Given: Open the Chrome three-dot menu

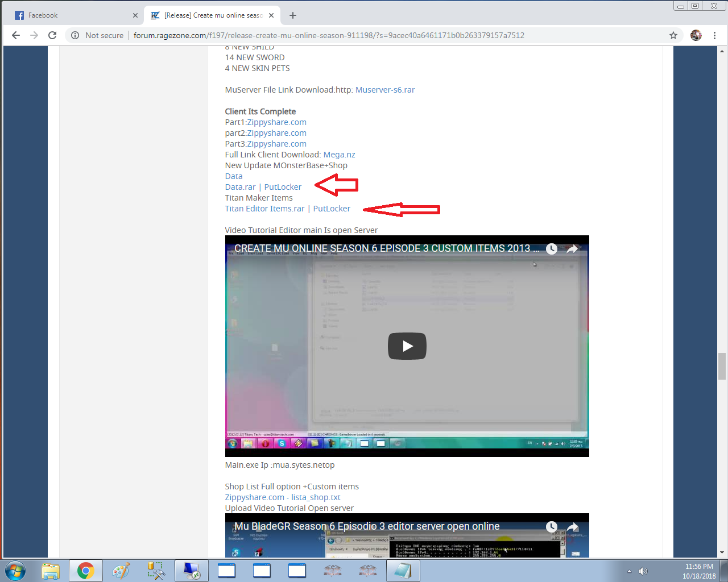Looking at the screenshot, I should click(x=715, y=35).
